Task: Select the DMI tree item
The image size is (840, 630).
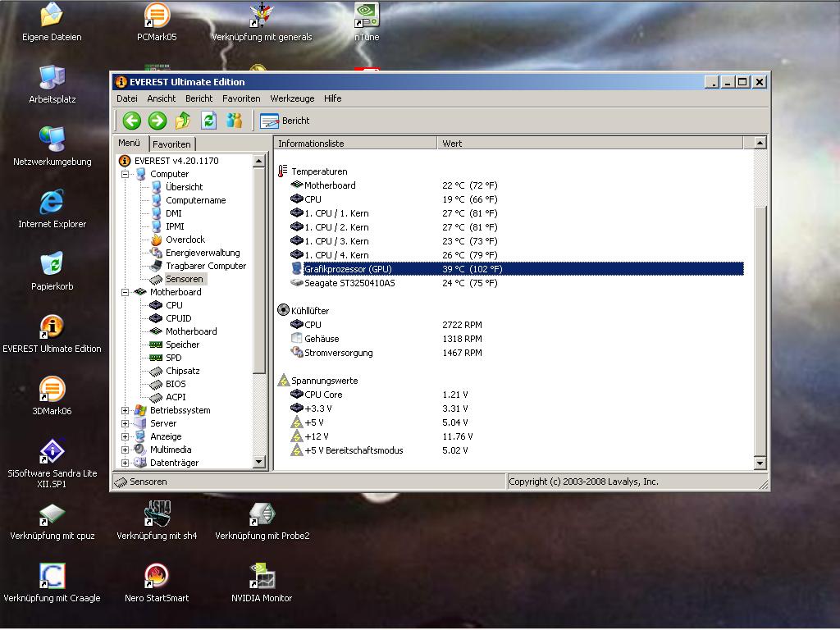Action: pos(174,213)
